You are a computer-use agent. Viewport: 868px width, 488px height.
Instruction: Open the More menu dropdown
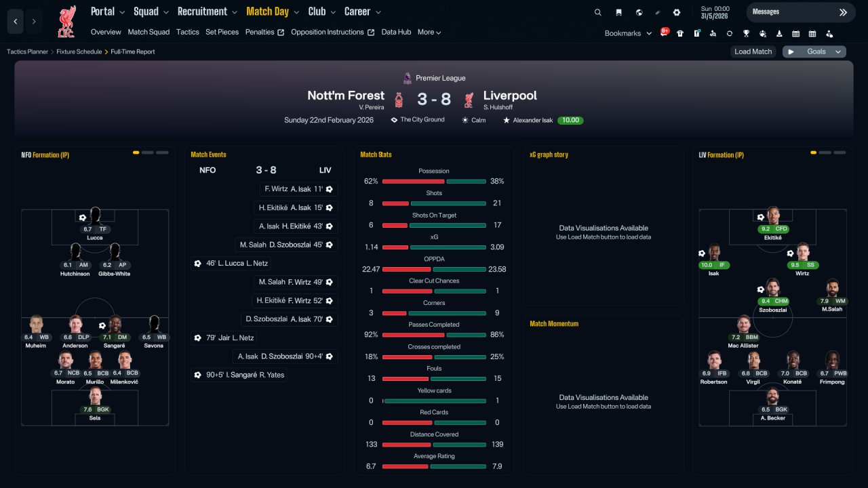click(429, 32)
